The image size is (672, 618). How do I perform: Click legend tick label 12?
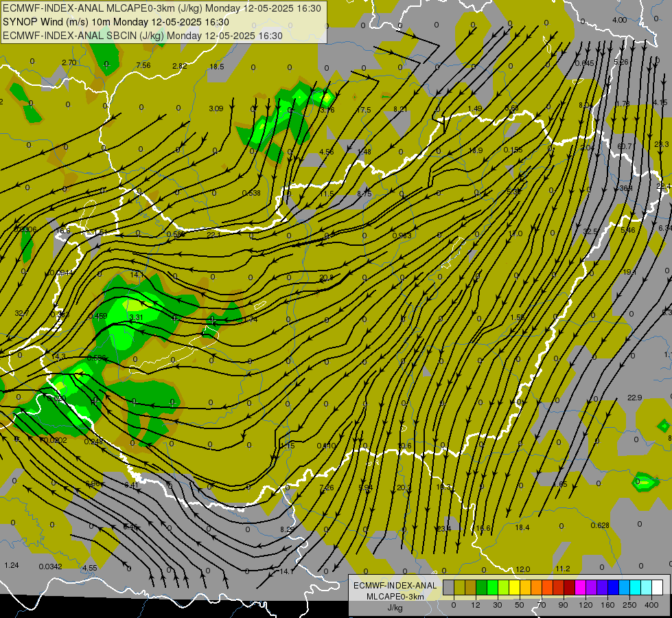[x=475, y=605]
